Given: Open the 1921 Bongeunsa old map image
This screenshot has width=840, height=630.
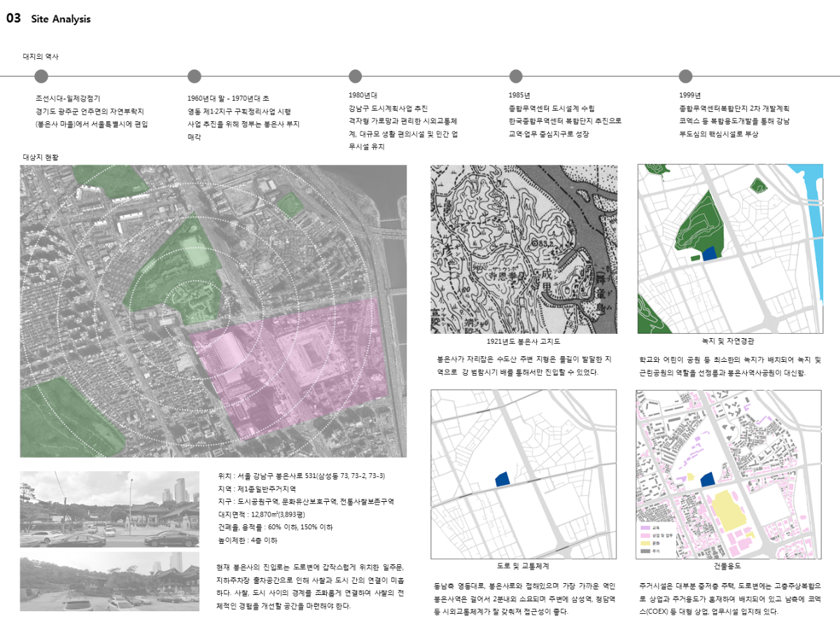Looking at the screenshot, I should coord(524,249).
